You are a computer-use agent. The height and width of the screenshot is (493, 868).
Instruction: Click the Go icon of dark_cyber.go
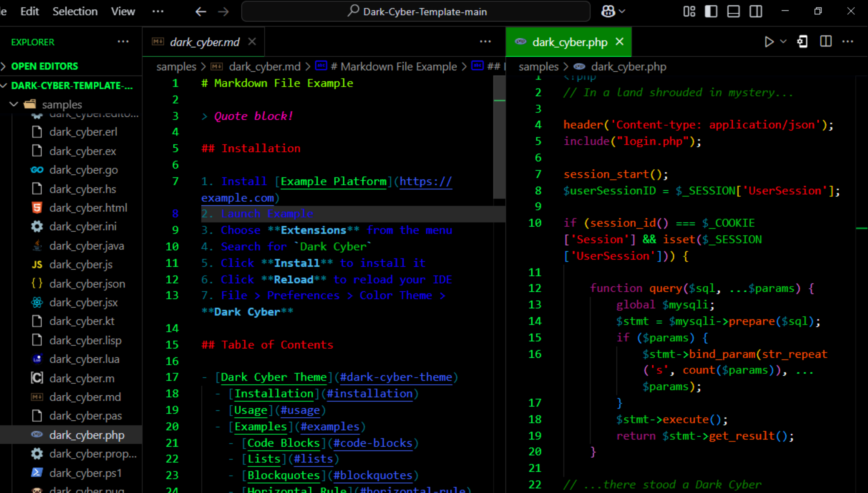[37, 170]
